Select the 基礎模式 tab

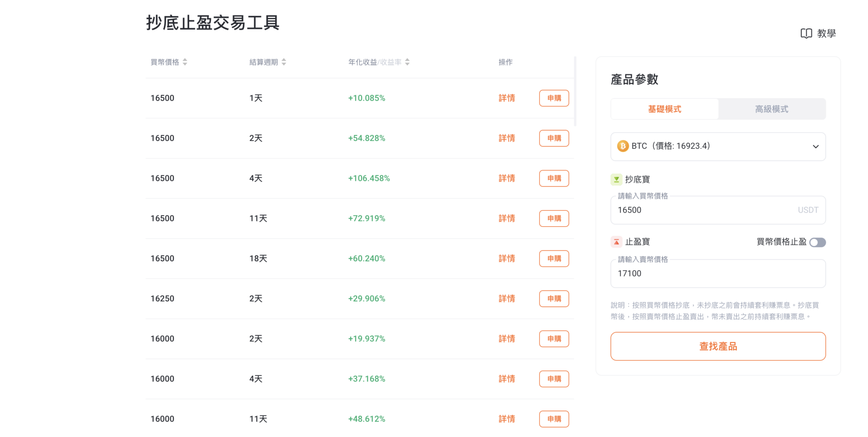[x=664, y=109]
